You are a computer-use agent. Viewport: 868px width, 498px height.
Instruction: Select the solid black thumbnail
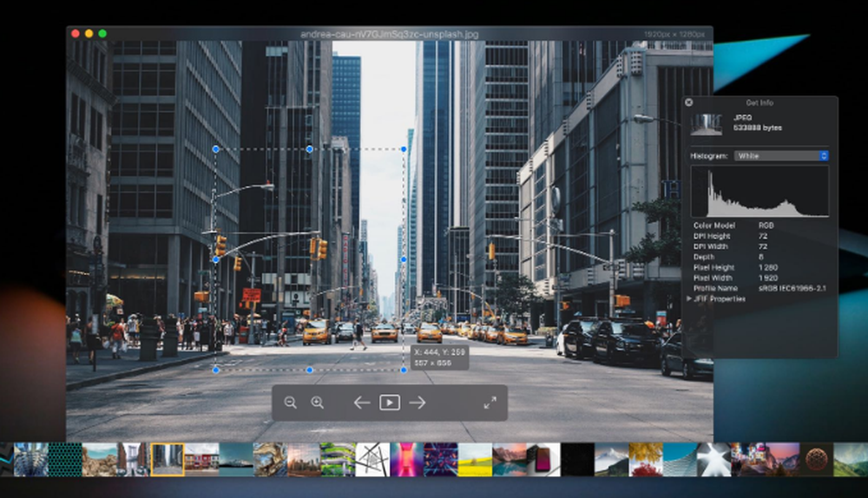[577, 459]
